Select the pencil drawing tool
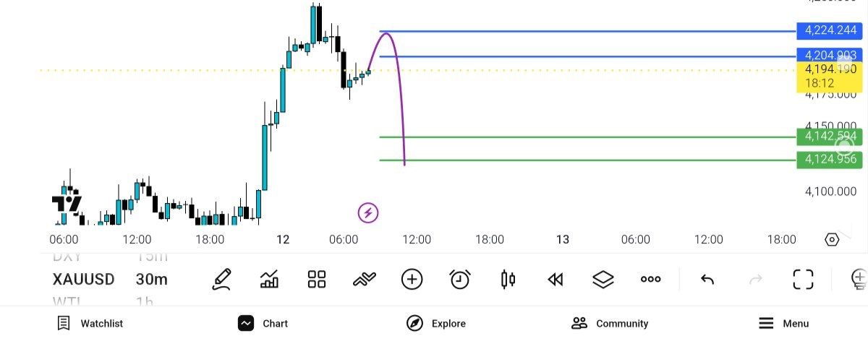Image resolution: width=868 pixels, height=341 pixels. coord(221,280)
